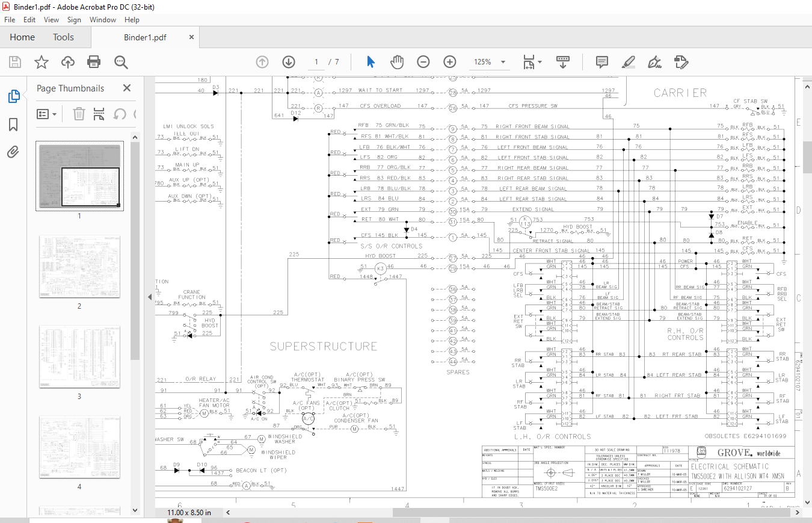Close the Page Thumbnails panel
812x523 pixels.
127,88
